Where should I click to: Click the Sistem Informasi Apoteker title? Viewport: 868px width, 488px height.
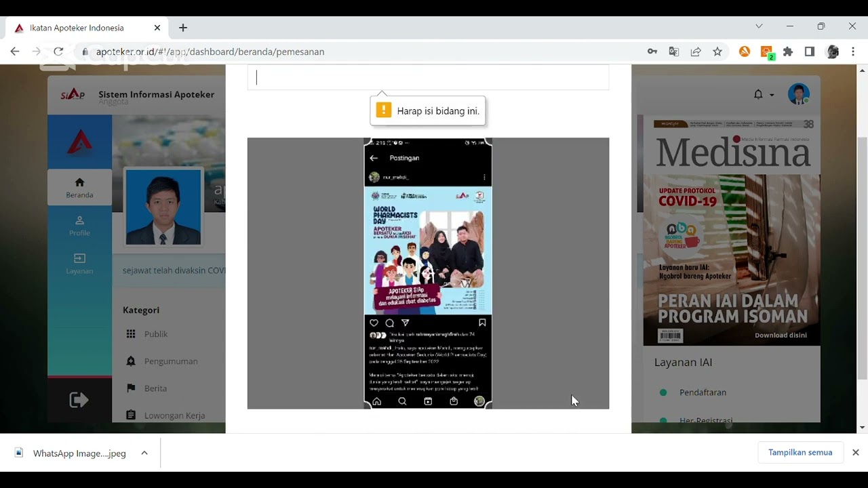tap(156, 94)
